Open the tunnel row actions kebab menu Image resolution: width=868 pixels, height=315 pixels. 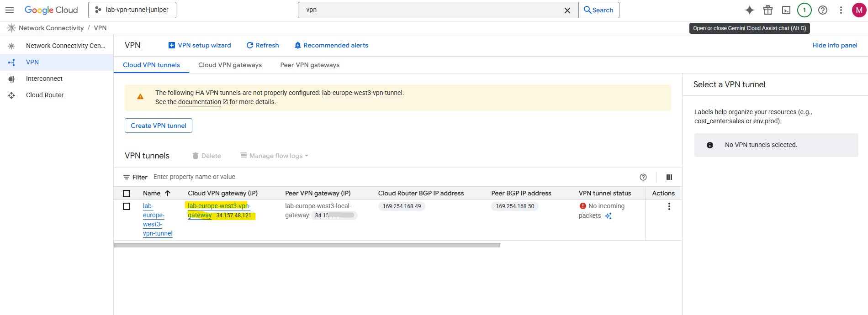[669, 206]
